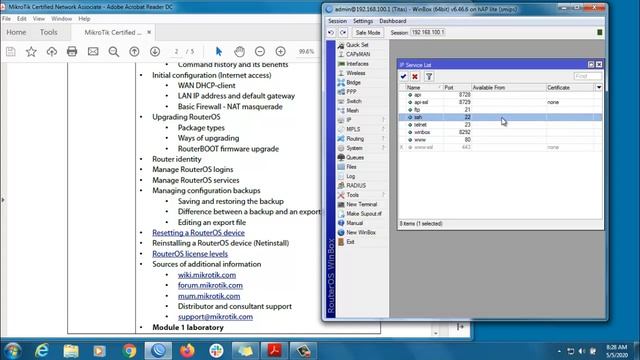Open the File menu in Acrobat
This screenshot has width=640, height=360.
pos(6,19)
